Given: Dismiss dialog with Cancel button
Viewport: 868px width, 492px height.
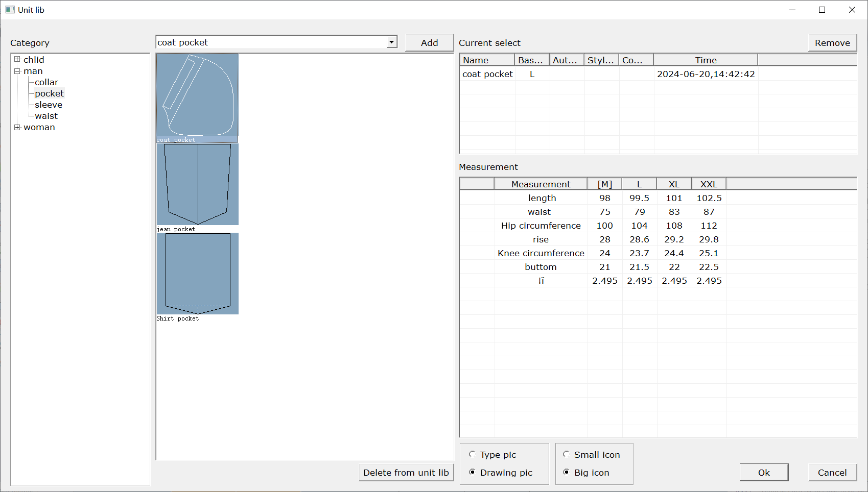Looking at the screenshot, I should tap(832, 473).
